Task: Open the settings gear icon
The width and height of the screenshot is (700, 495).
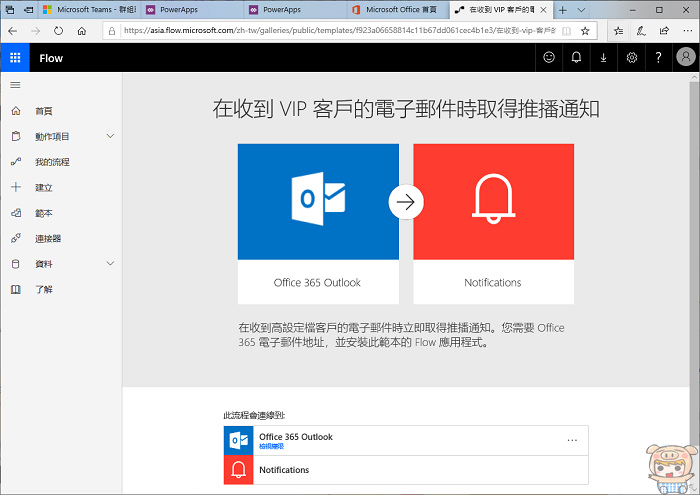Action: pyautogui.click(x=631, y=58)
